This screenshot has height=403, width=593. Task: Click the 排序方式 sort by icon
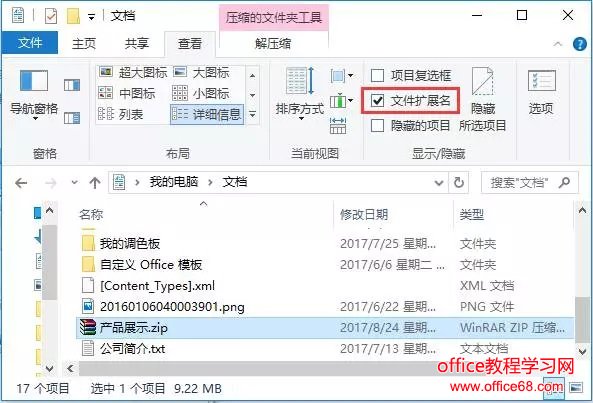coord(300,93)
